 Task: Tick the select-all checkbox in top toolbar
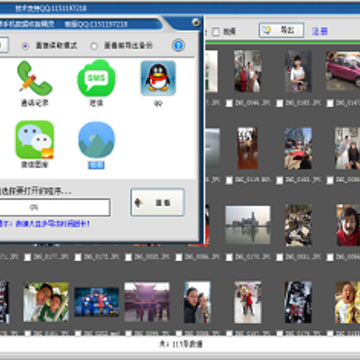click(x=216, y=32)
